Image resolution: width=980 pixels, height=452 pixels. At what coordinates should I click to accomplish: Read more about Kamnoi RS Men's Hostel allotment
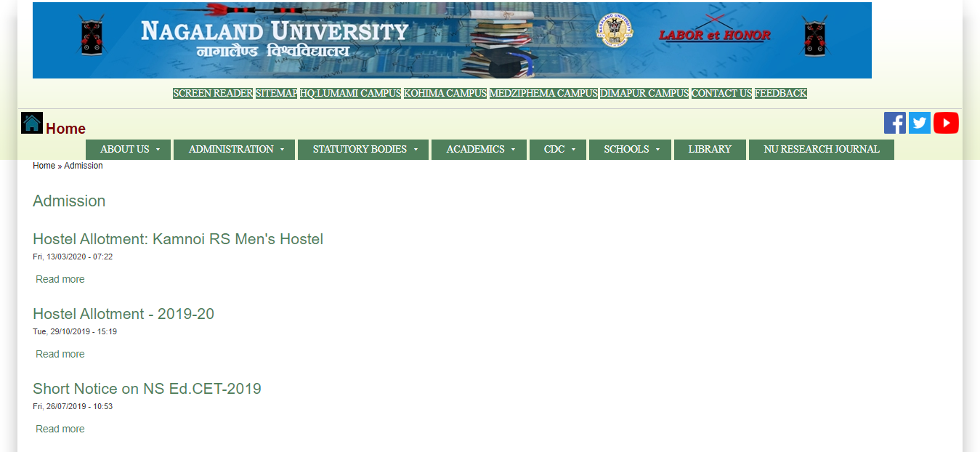point(60,278)
